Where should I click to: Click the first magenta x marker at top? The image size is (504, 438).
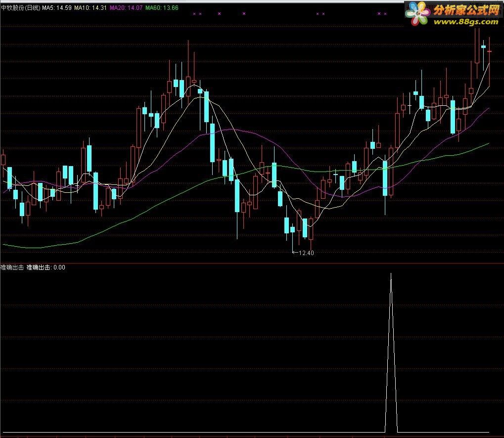click(194, 14)
